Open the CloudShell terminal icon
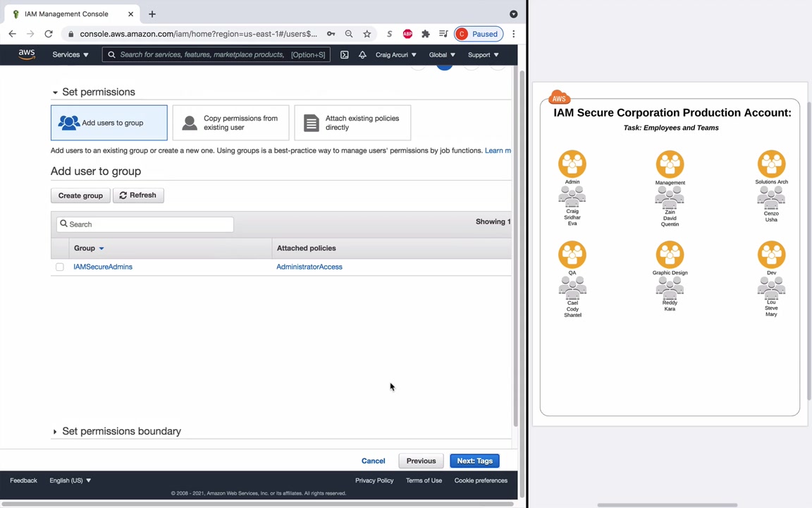Viewport: 812px width, 508px height. [x=345, y=54]
